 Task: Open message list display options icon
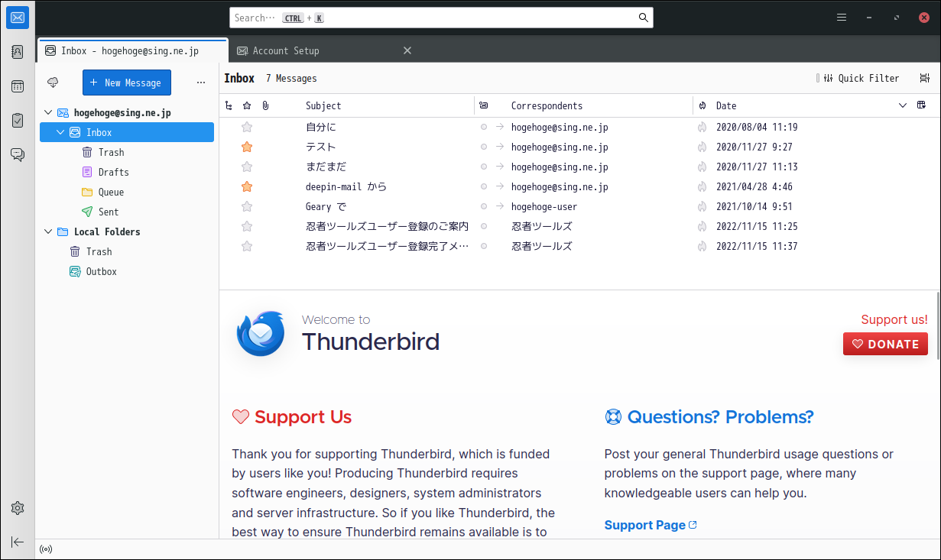925,78
